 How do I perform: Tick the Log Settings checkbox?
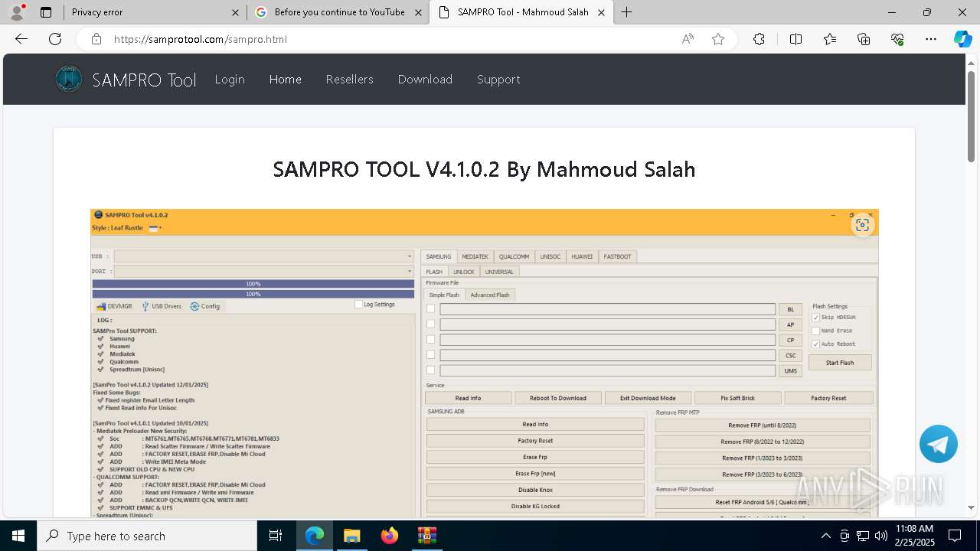click(x=358, y=305)
